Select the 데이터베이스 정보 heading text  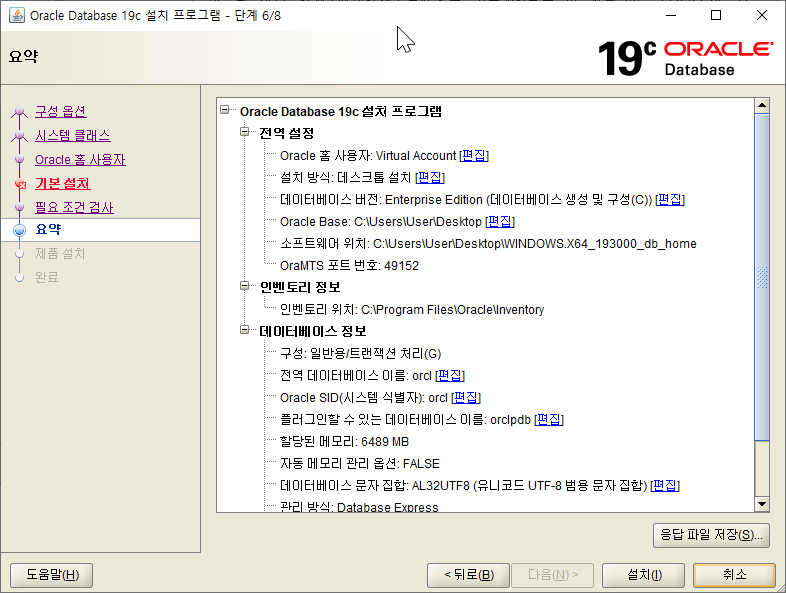click(313, 331)
